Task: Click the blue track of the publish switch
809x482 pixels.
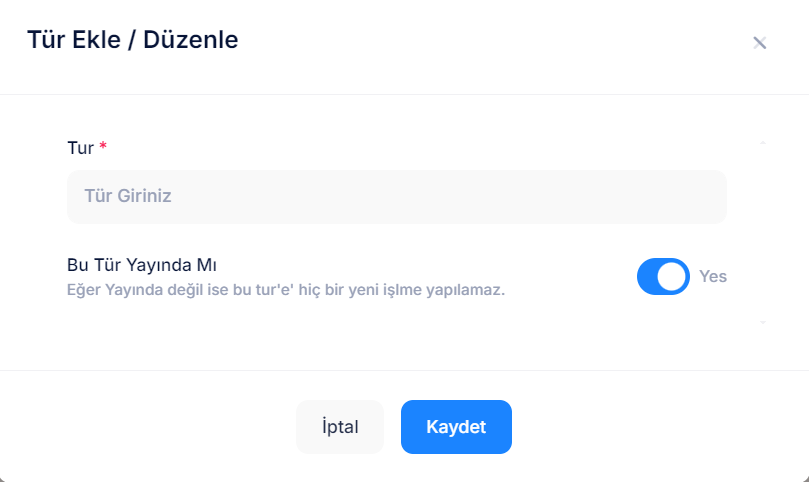Action: tap(648, 277)
